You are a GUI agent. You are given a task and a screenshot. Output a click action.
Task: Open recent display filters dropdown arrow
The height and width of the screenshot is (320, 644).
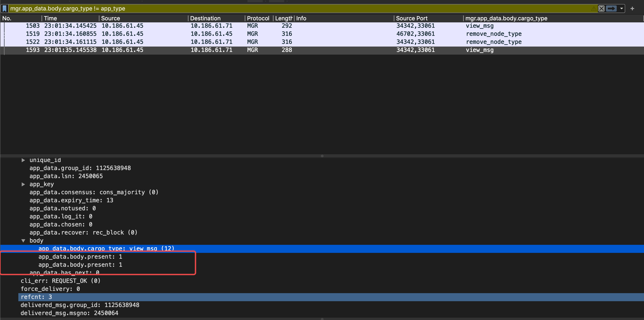(x=621, y=9)
